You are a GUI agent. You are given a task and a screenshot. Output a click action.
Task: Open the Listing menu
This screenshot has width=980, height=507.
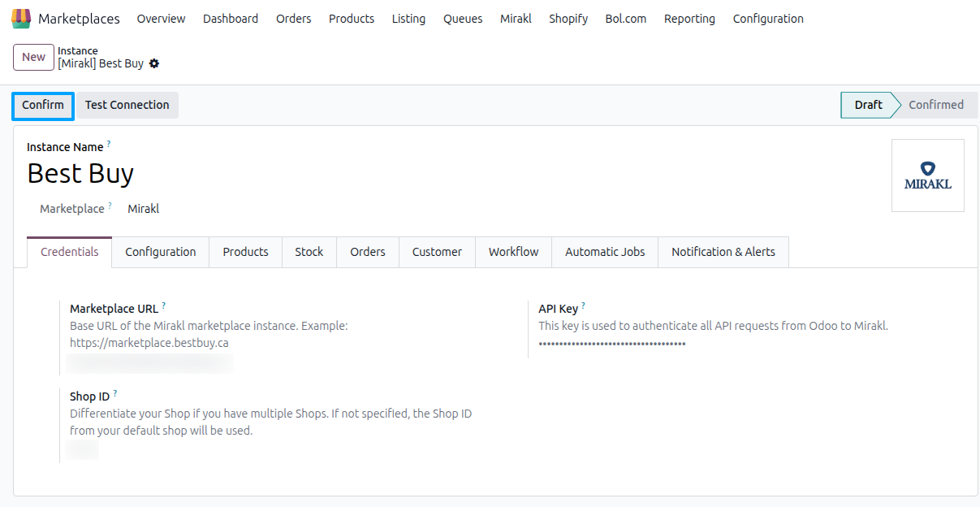(408, 19)
